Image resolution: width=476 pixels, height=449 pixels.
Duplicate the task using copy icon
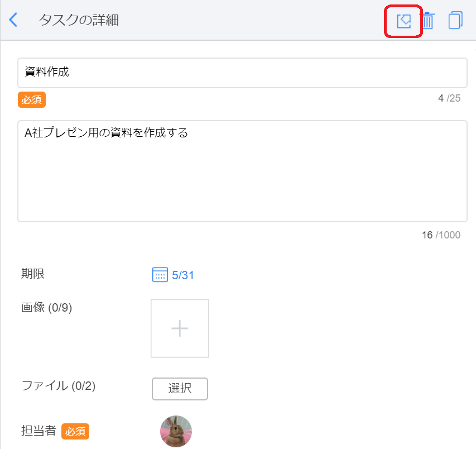[455, 21]
